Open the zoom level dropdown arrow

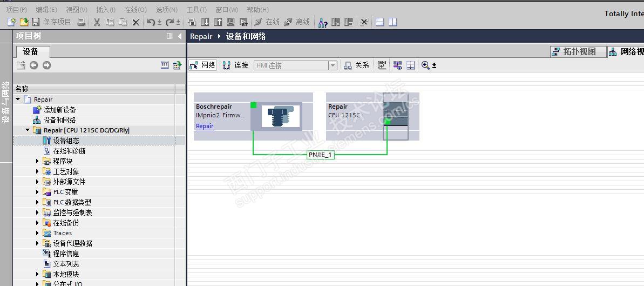[434, 65]
